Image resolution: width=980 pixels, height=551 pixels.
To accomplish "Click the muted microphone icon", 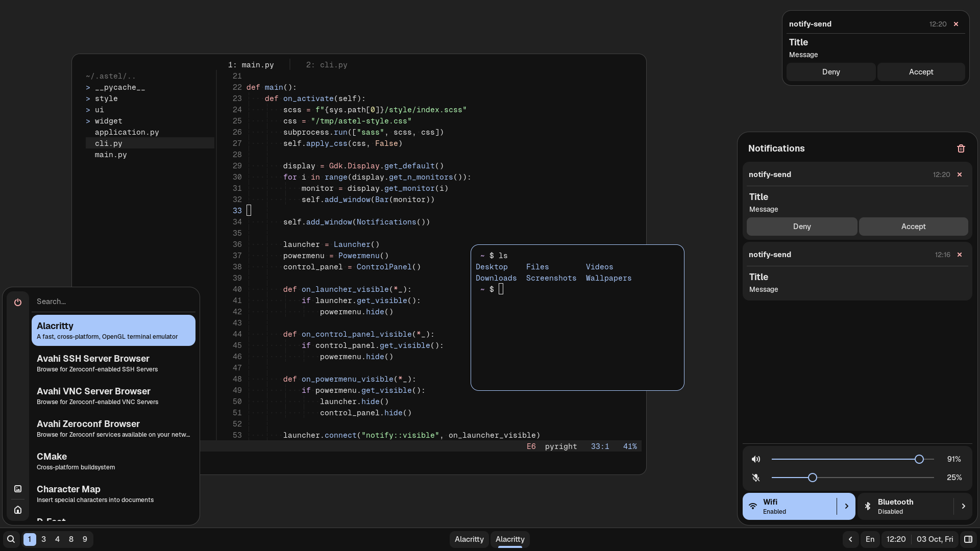I will coord(756,478).
